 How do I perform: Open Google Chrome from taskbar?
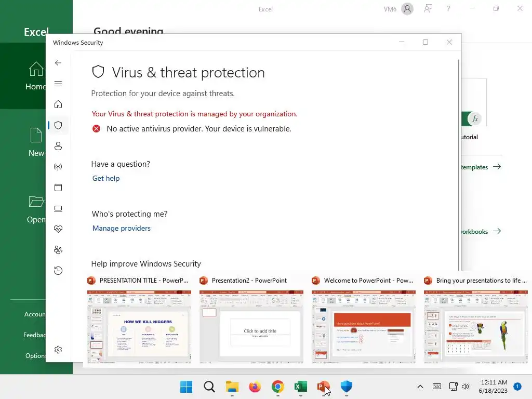277,387
